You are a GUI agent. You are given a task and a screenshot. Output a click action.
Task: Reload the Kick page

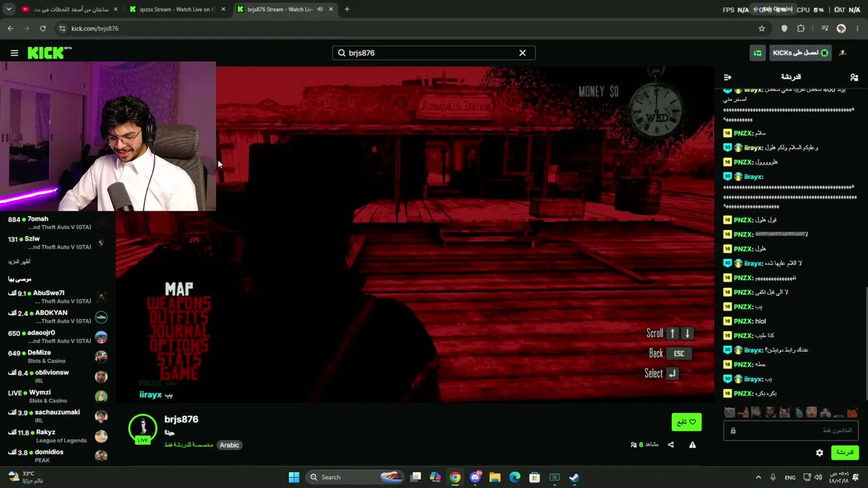click(x=43, y=28)
